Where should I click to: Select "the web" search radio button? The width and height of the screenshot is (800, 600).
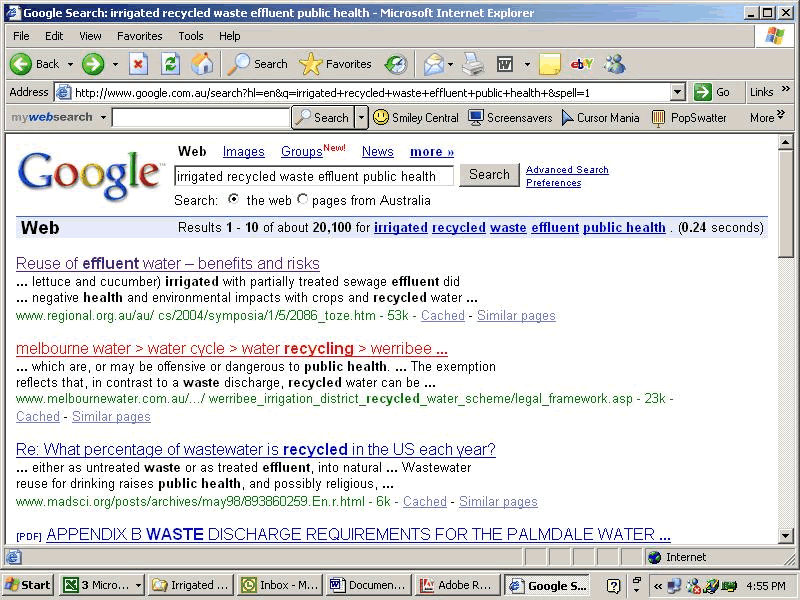coord(234,200)
